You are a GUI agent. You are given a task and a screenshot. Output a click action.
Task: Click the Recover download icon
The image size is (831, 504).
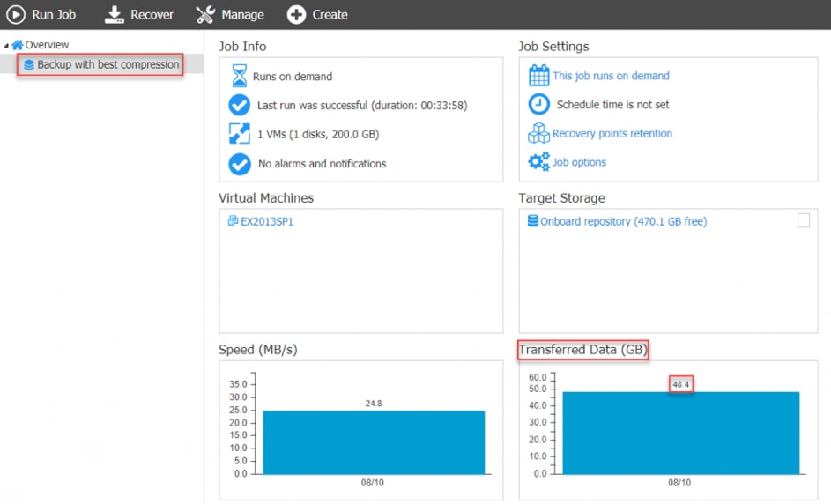(x=115, y=14)
